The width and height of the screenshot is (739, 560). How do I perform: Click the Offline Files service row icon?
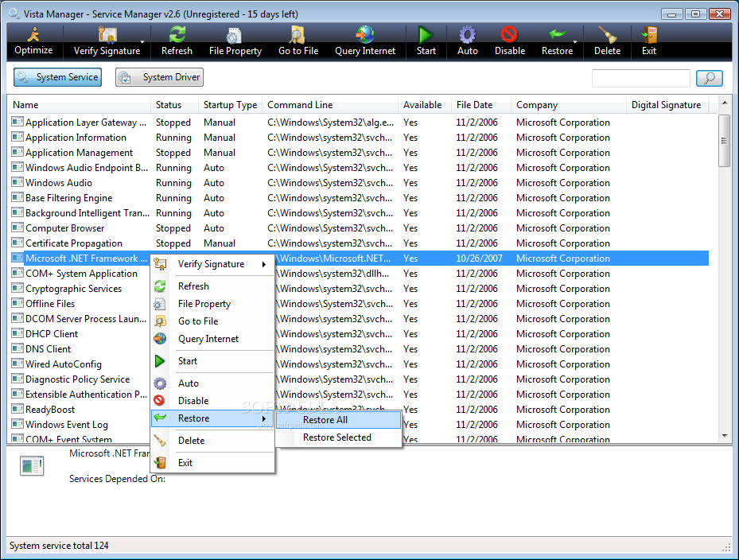(x=18, y=304)
